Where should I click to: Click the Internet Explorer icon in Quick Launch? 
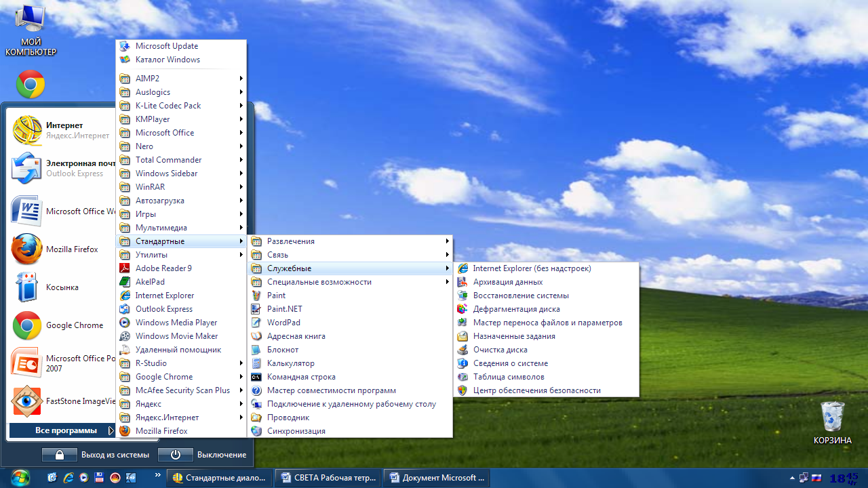(68, 477)
